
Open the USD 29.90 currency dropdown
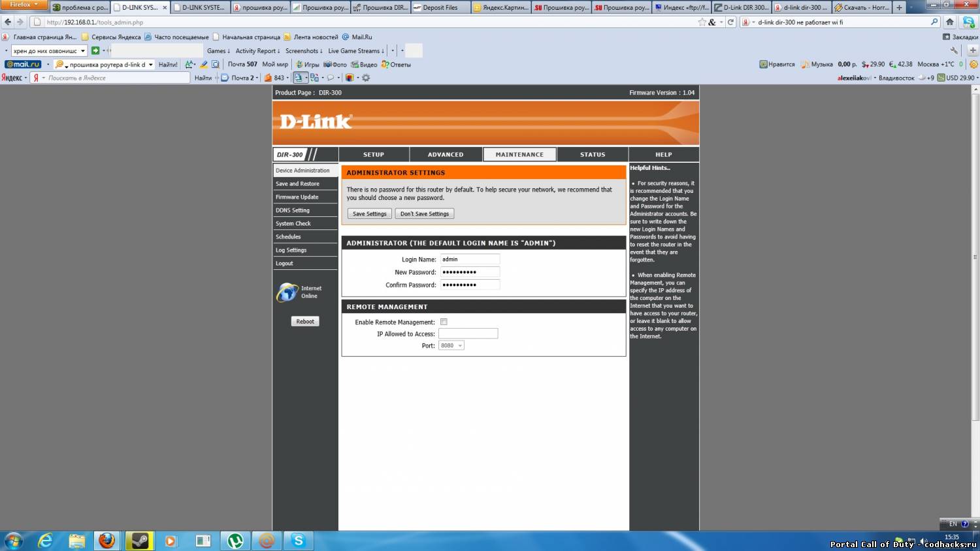click(976, 78)
